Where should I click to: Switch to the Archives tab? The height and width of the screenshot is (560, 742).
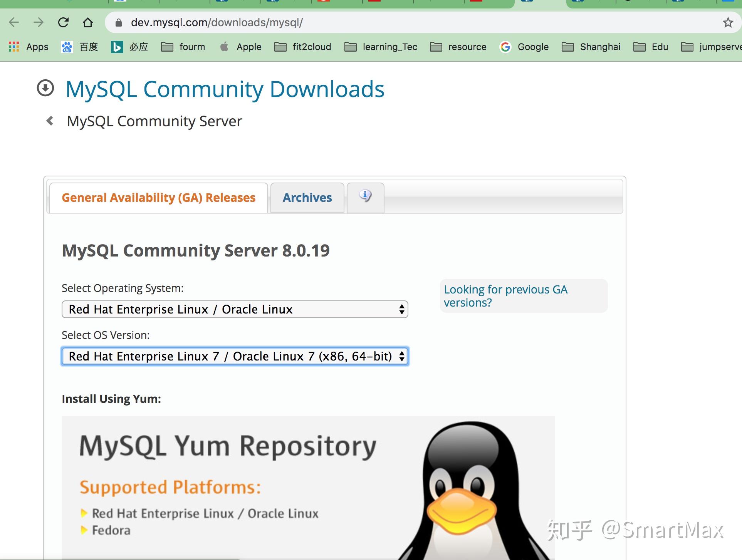coord(307,198)
